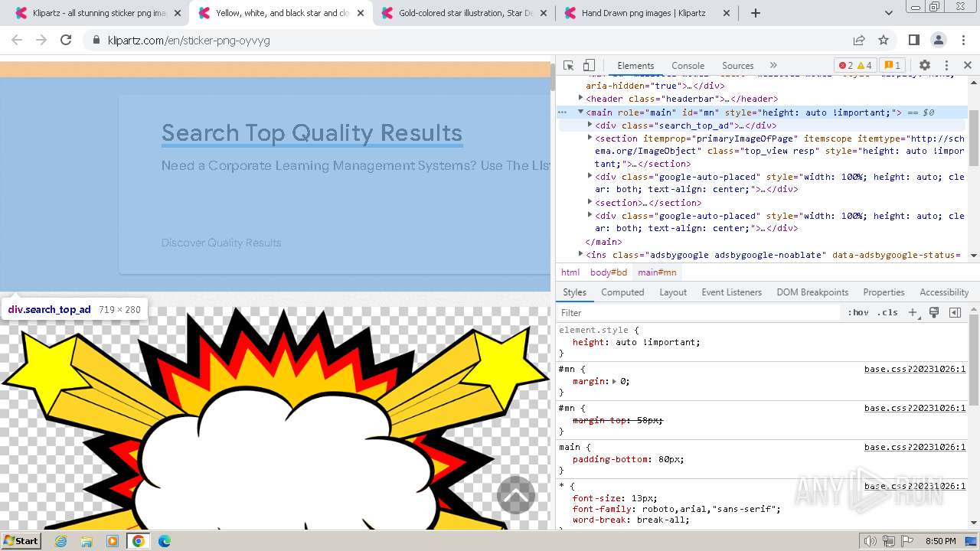Select the Elements tab
This screenshot has width=980, height=551.
[x=635, y=66]
